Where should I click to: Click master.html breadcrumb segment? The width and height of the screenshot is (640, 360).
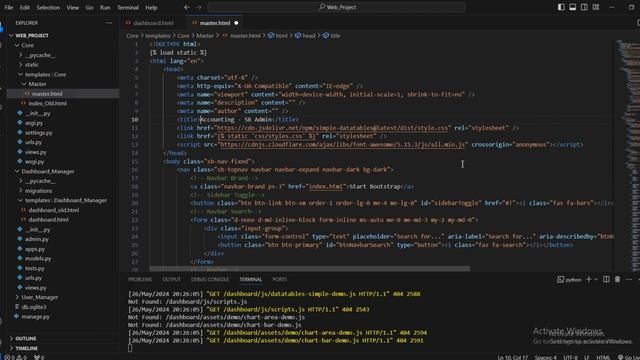[242, 36]
